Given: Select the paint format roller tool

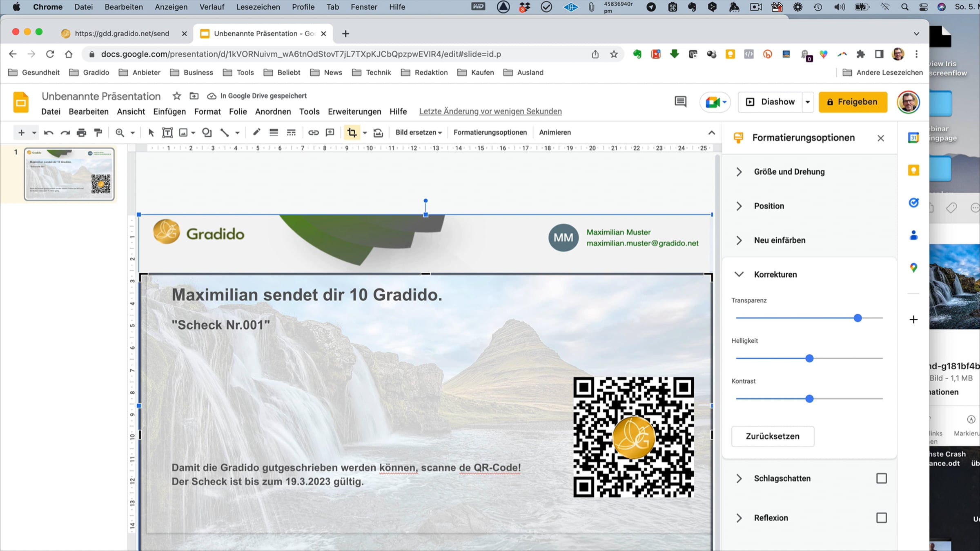Looking at the screenshot, I should coord(98,133).
